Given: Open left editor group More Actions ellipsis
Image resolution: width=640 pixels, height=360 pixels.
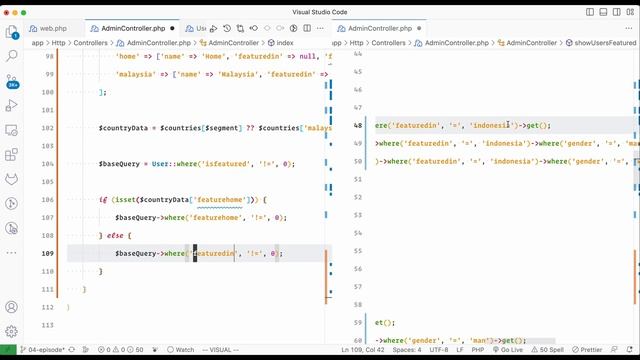Looking at the screenshot, I should (x=320, y=28).
